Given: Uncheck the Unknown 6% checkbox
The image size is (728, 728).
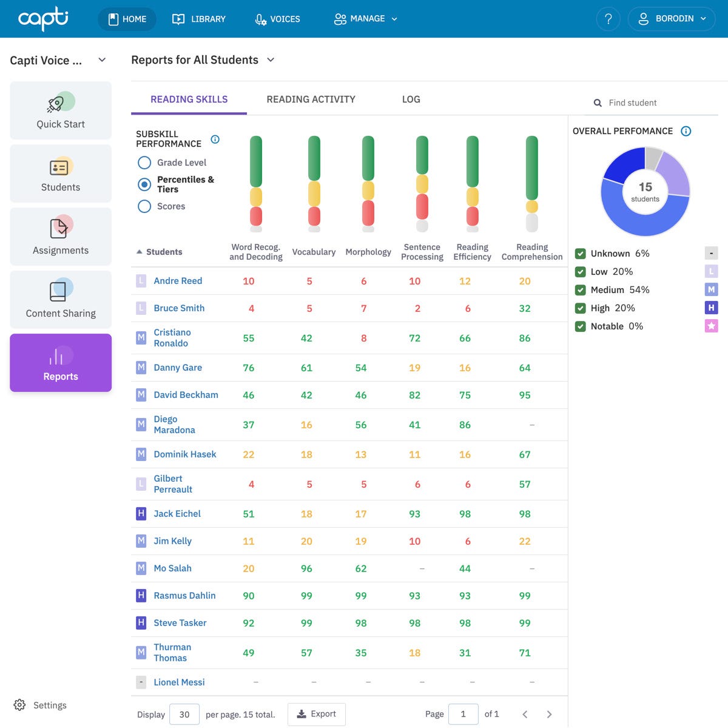Looking at the screenshot, I should pos(581,254).
